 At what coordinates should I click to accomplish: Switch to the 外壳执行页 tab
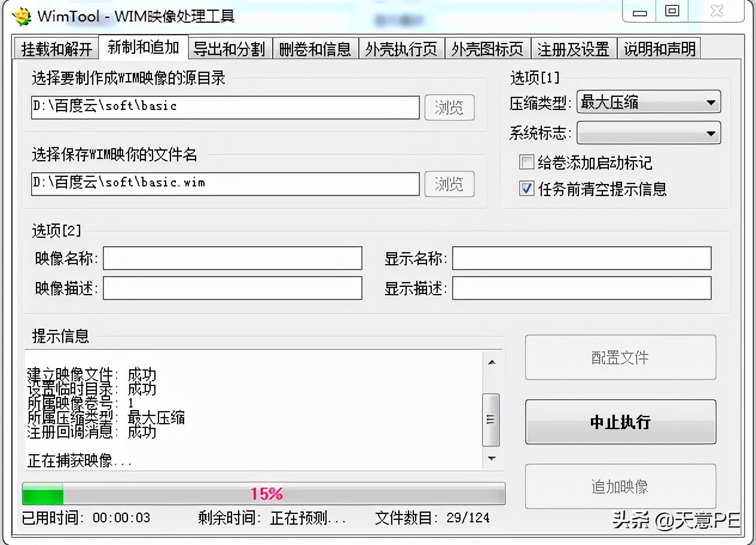401,48
